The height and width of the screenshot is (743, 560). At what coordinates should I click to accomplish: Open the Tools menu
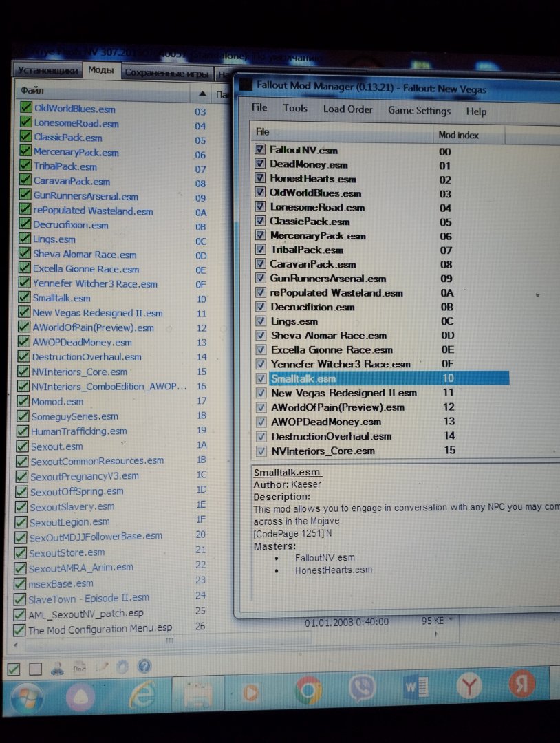tap(295, 108)
